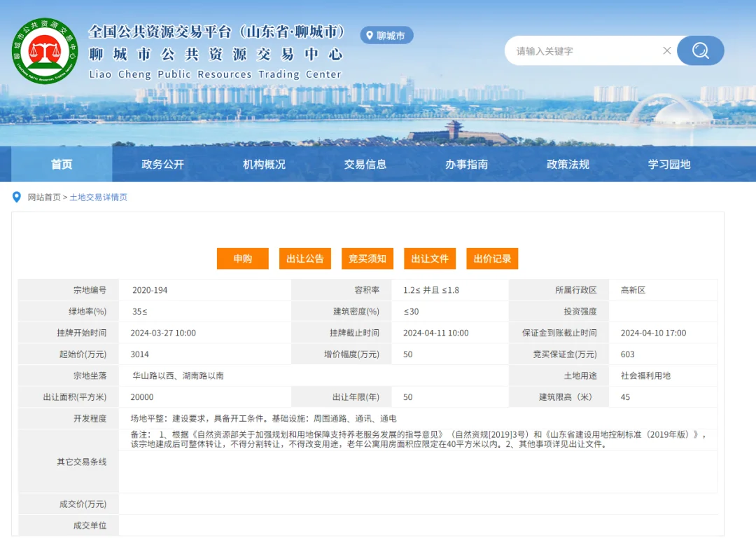Open the 机构概况 menu item

point(264,165)
